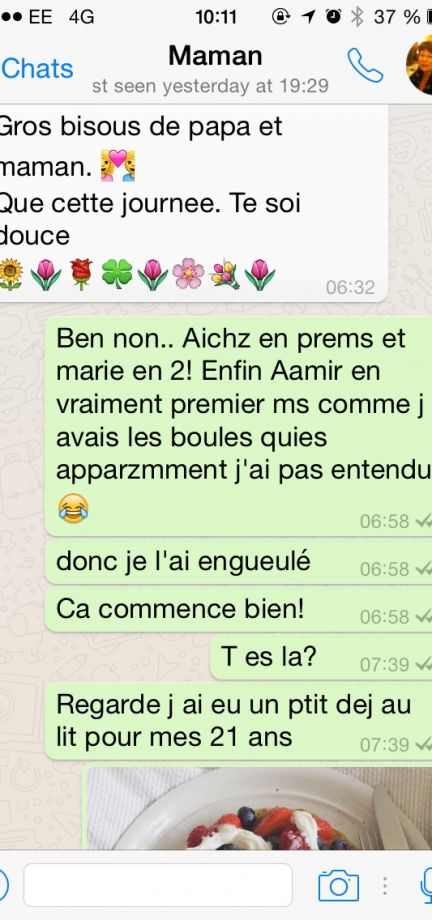Focus the message text input field
Image resolution: width=432 pixels, height=920 pixels.
[158, 885]
